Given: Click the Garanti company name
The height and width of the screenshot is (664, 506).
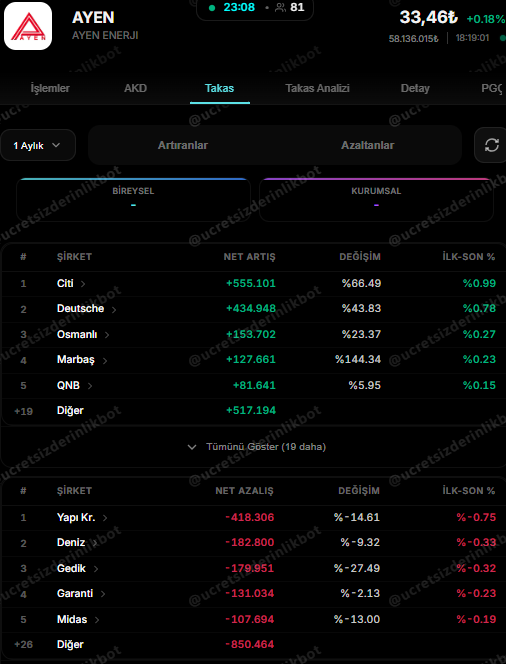Looking at the screenshot, I should pyautogui.click(x=75, y=593).
